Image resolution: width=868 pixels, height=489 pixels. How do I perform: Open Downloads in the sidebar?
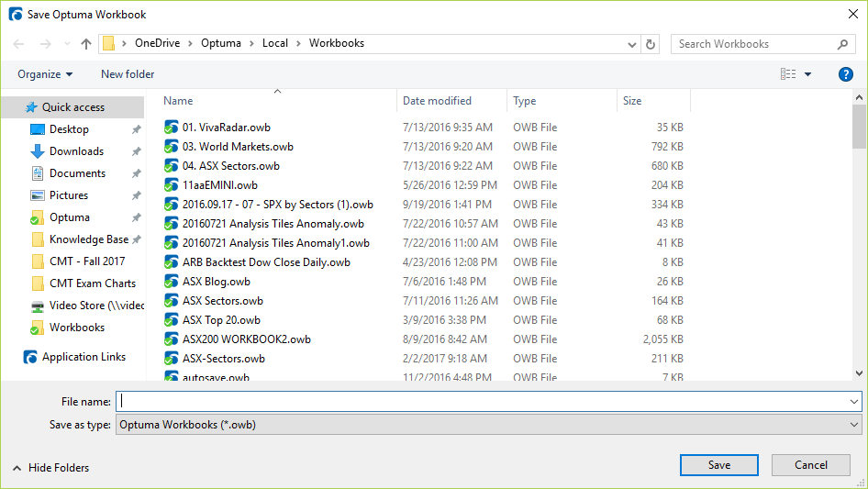coord(76,151)
